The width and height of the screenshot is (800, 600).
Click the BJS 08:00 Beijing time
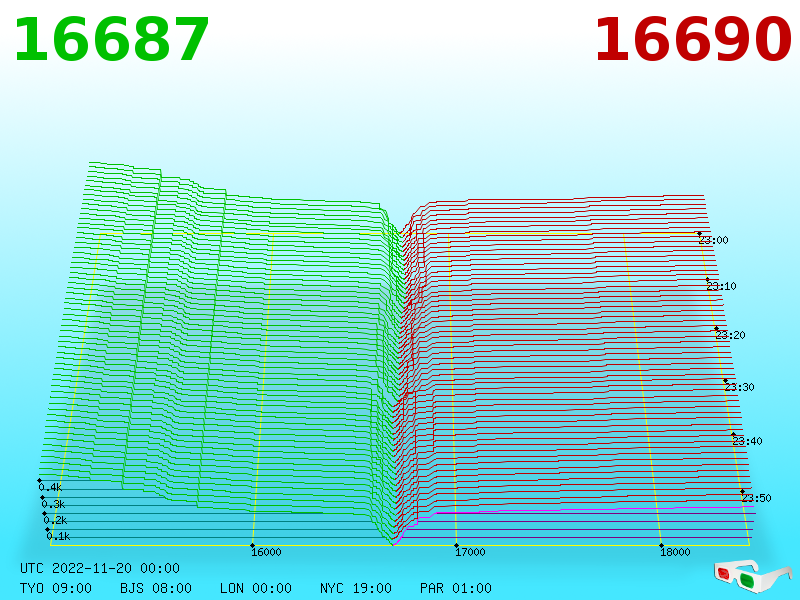click(156, 588)
